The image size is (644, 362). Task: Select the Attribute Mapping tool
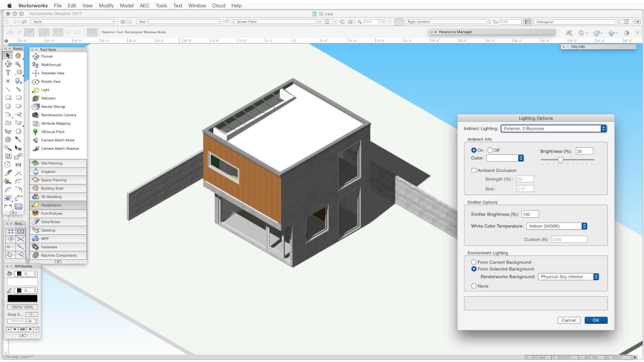click(x=58, y=123)
